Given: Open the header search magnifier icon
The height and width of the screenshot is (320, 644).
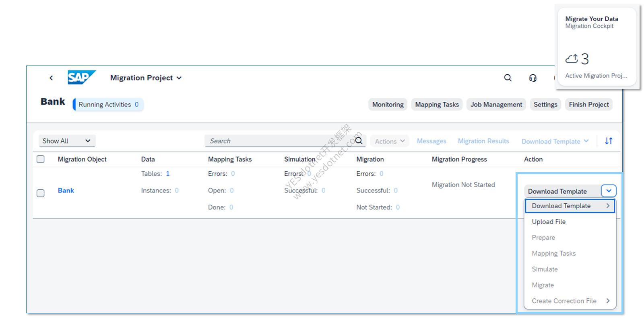Looking at the screenshot, I should tap(508, 78).
